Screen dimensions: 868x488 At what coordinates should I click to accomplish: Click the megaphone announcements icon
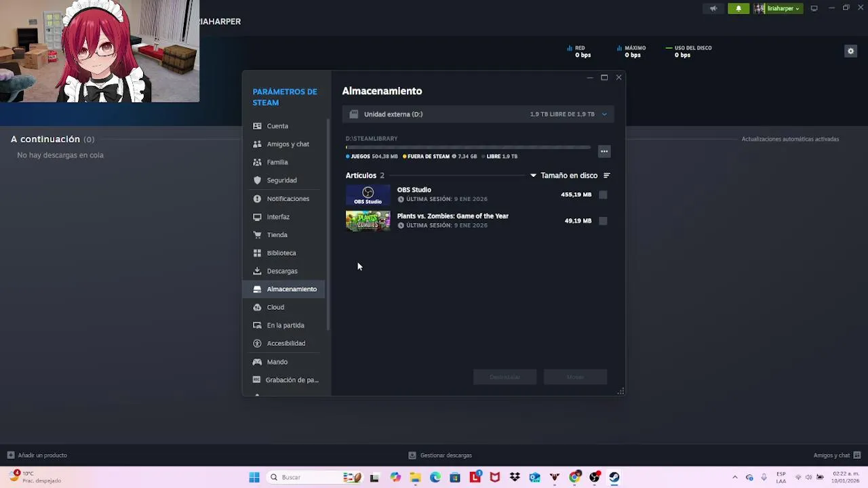(x=713, y=9)
